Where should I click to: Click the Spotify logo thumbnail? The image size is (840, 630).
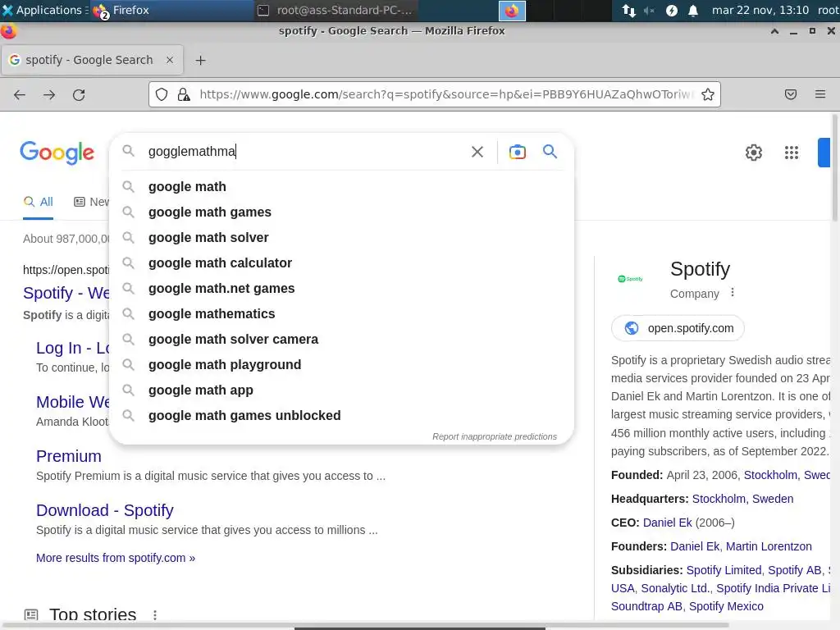coord(631,279)
